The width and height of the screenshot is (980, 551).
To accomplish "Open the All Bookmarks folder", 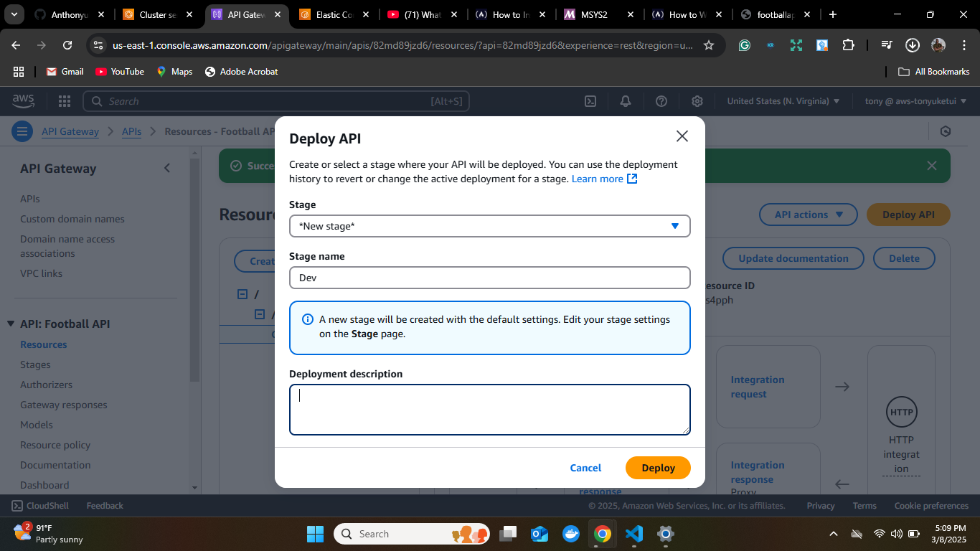I will (x=934, y=72).
